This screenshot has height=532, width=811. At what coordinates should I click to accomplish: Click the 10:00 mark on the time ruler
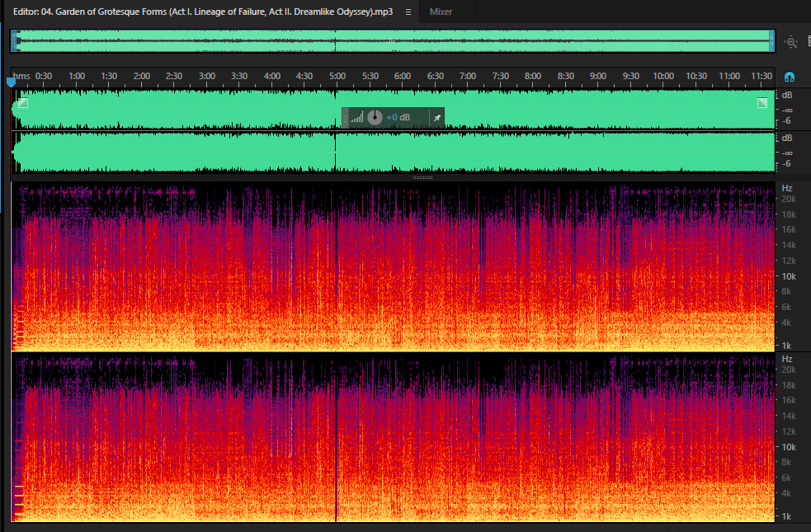663,76
